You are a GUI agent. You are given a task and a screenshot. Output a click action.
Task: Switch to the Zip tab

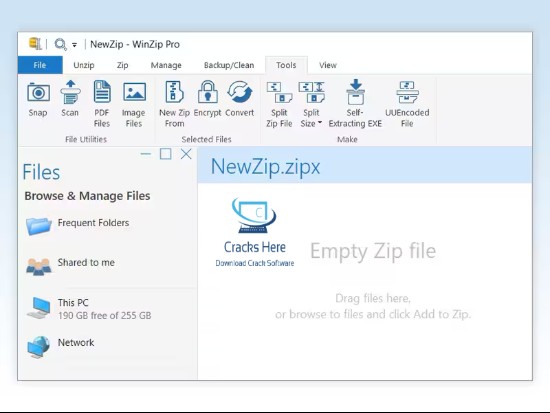point(122,65)
